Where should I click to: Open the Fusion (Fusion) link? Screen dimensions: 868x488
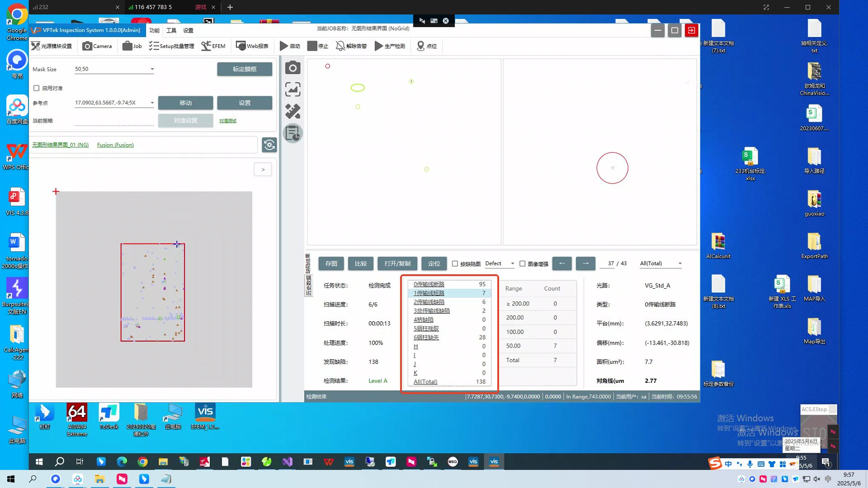(115, 145)
